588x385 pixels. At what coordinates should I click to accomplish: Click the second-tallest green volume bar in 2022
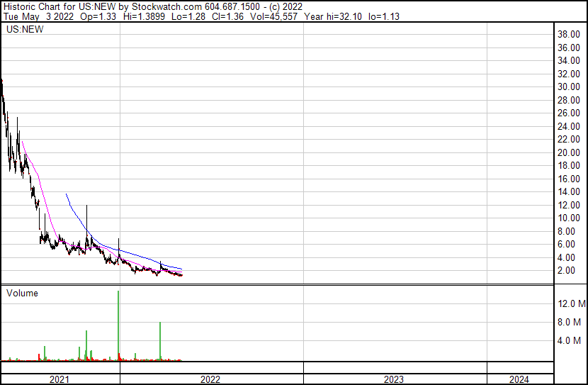coord(161,340)
